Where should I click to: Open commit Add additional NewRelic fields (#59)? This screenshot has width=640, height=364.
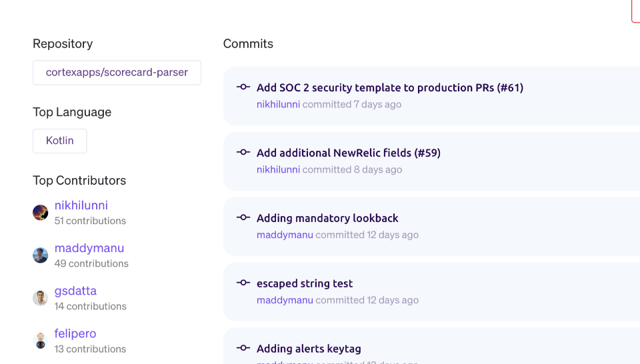[x=349, y=153]
